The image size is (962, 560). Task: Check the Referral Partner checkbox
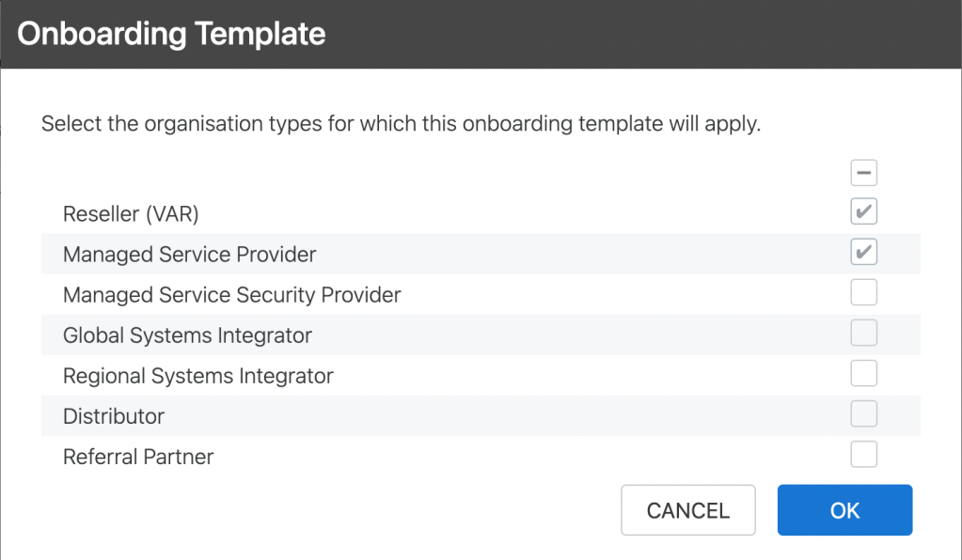(x=863, y=455)
